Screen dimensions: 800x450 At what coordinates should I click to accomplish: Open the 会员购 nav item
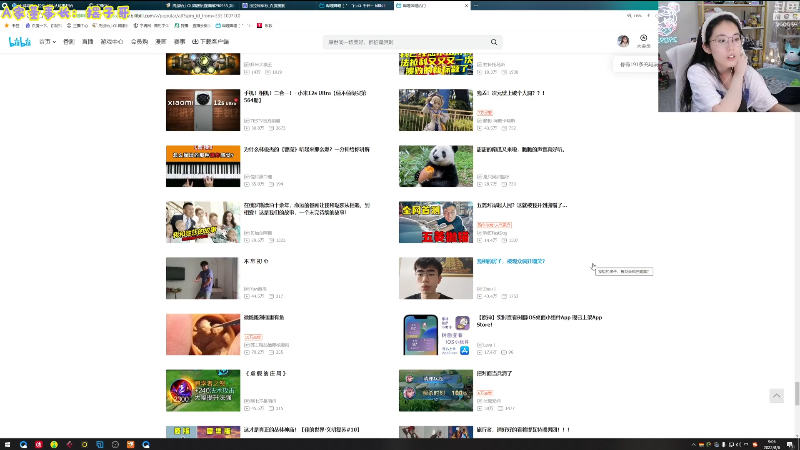139,42
